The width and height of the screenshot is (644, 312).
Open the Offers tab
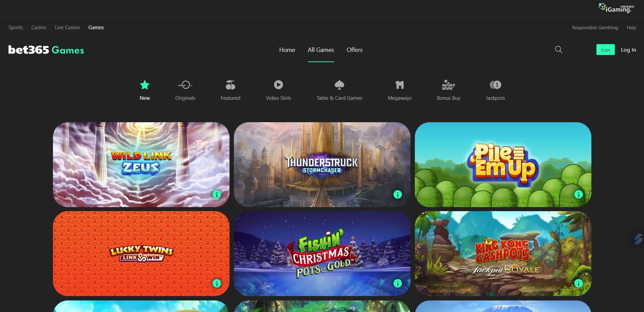pyautogui.click(x=354, y=50)
